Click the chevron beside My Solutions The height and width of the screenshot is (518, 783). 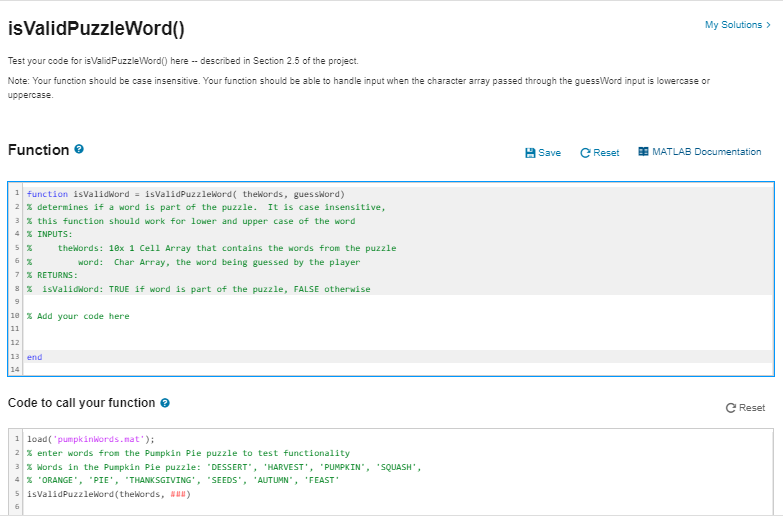pos(768,25)
